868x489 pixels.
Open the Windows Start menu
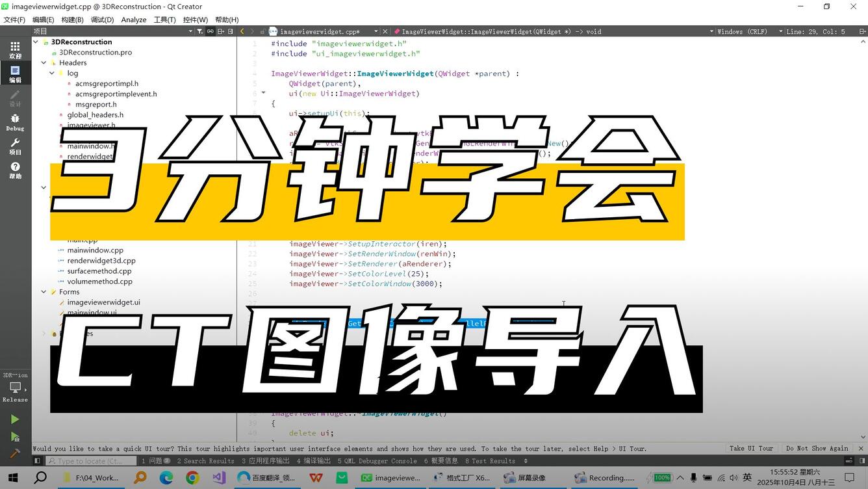click(13, 478)
